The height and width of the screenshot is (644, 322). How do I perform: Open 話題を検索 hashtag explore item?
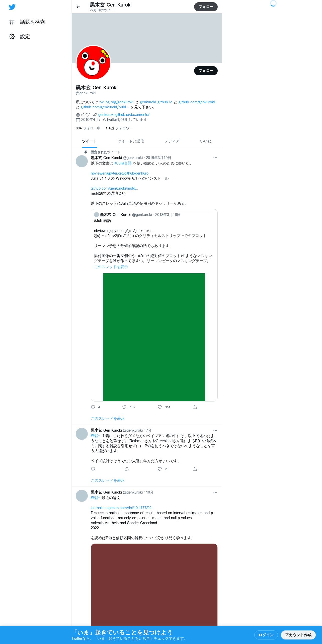27,22
